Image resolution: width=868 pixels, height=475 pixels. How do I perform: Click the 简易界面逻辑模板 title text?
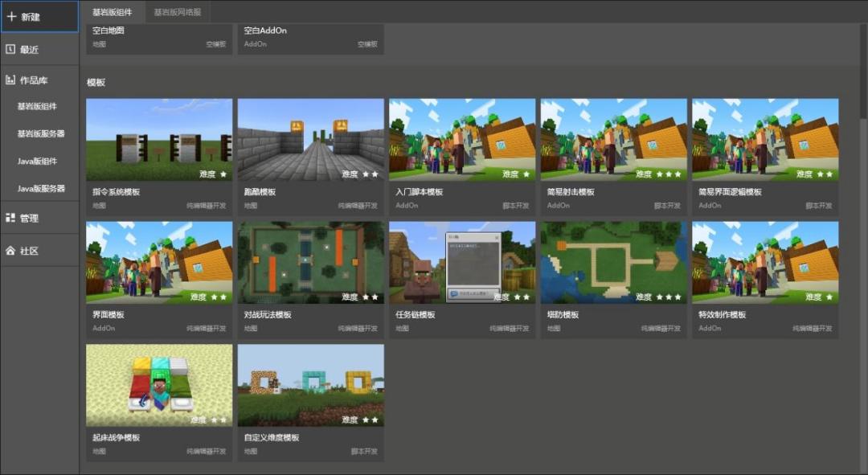point(730,191)
